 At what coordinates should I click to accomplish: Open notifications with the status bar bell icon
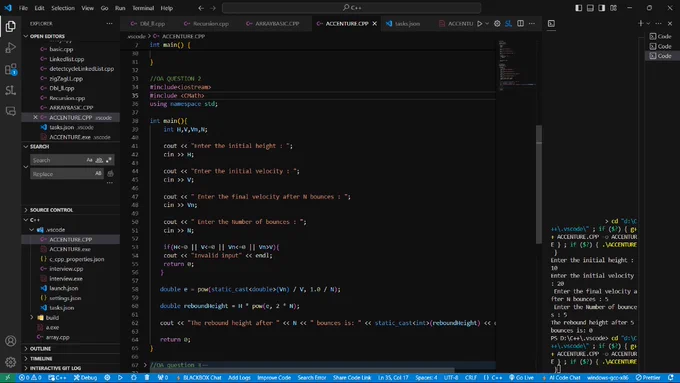tap(671, 378)
